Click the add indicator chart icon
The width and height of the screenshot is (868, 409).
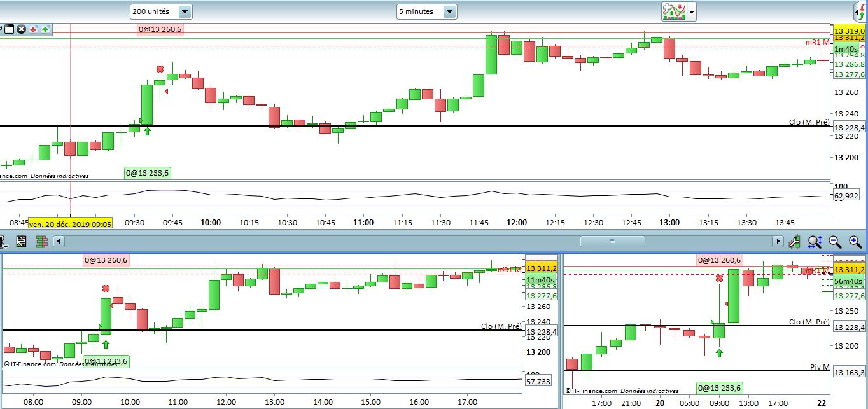click(x=673, y=11)
